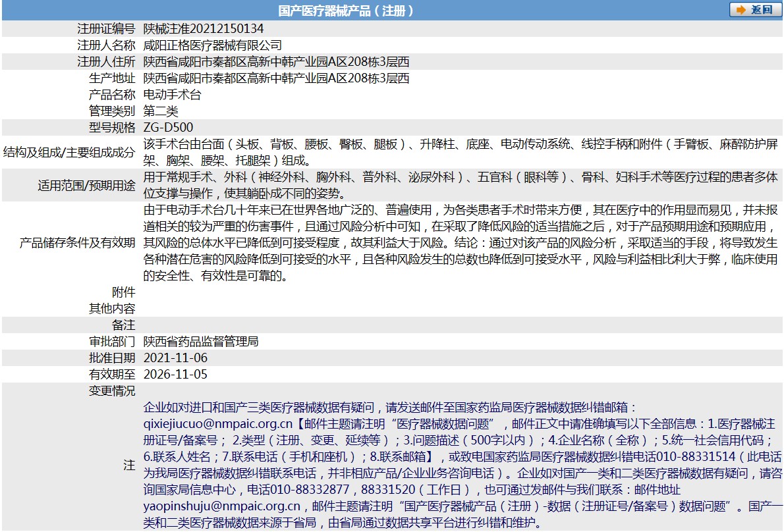The image size is (784, 532).
Task: Click the 变更情况 label
Action: [112, 391]
